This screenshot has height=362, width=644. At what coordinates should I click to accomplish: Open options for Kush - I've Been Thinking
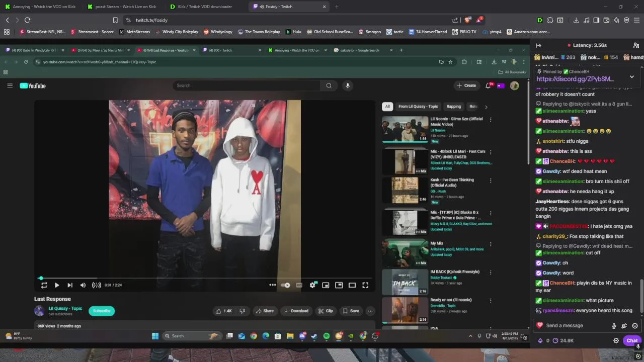tap(491, 180)
